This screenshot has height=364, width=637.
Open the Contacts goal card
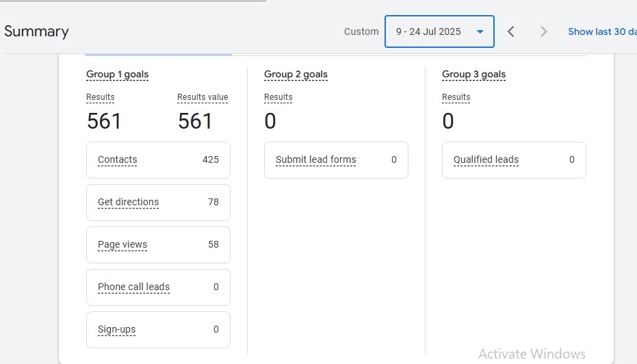coord(158,160)
